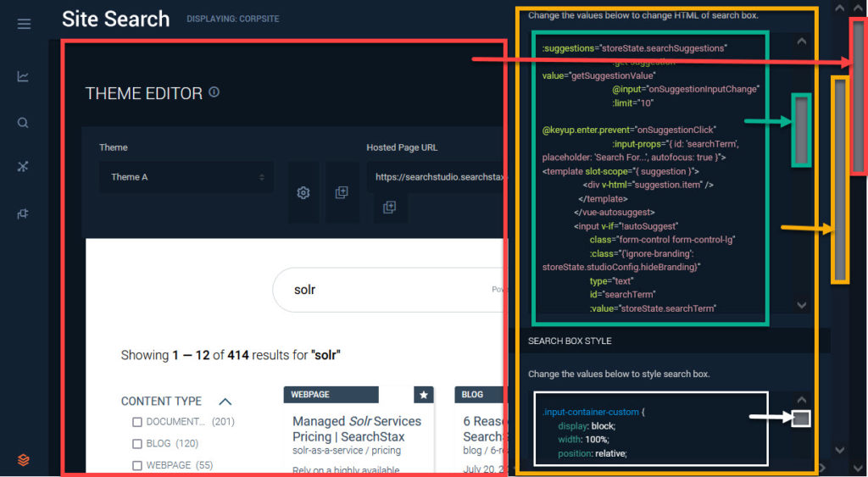The height and width of the screenshot is (477, 868).
Task: Click the HTML code editor scroll-down arrow
Action: pos(802,305)
